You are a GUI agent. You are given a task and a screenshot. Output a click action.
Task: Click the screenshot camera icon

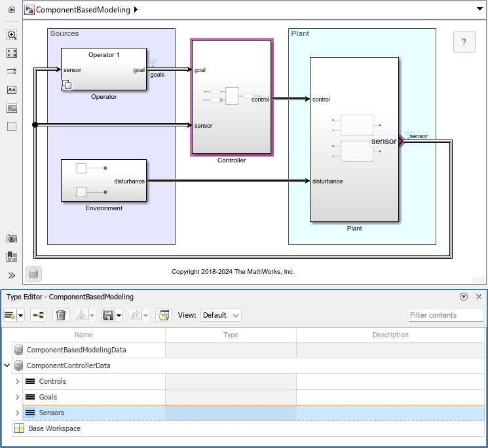click(12, 239)
